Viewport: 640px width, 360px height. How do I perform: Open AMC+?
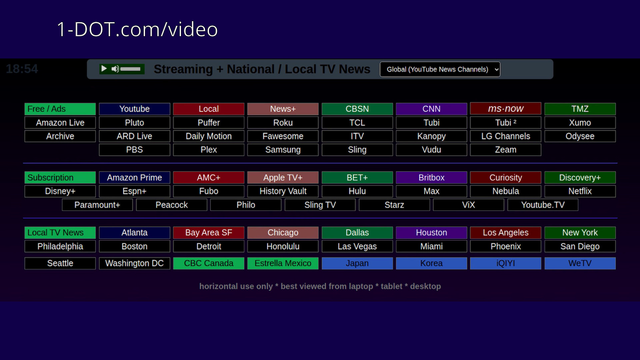click(209, 178)
